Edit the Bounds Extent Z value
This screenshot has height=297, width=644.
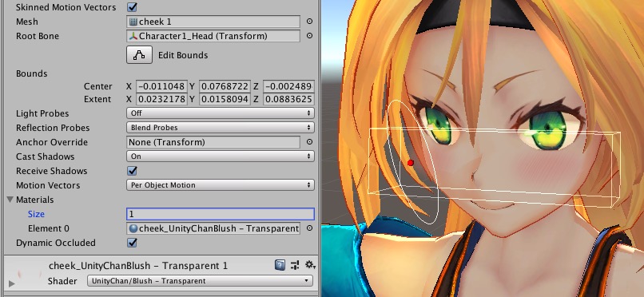(288, 99)
